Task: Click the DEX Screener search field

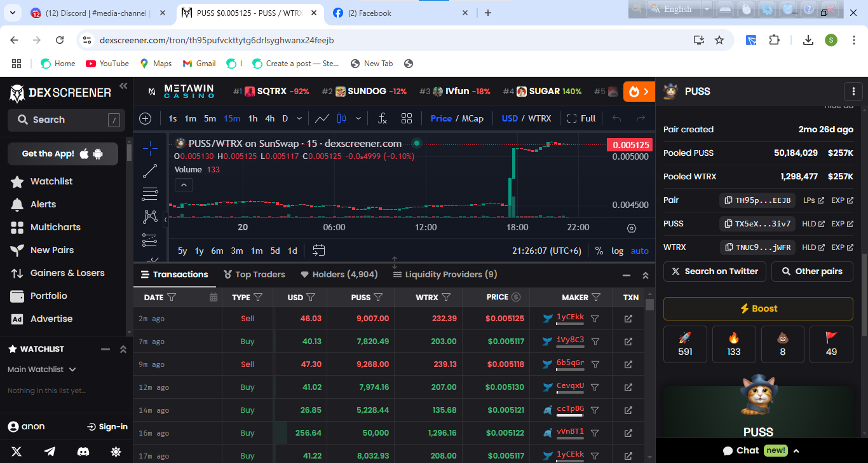Action: [67, 120]
